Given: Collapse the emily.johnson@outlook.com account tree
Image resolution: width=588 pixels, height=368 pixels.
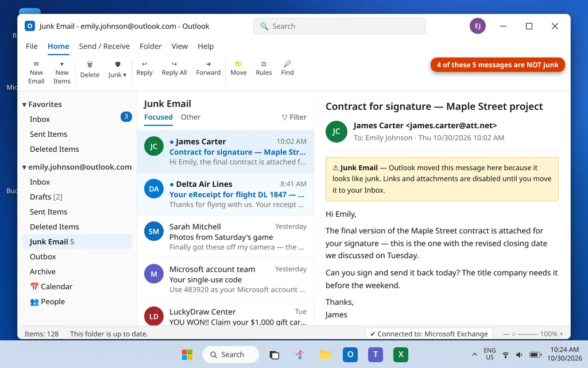Looking at the screenshot, I should [x=24, y=167].
